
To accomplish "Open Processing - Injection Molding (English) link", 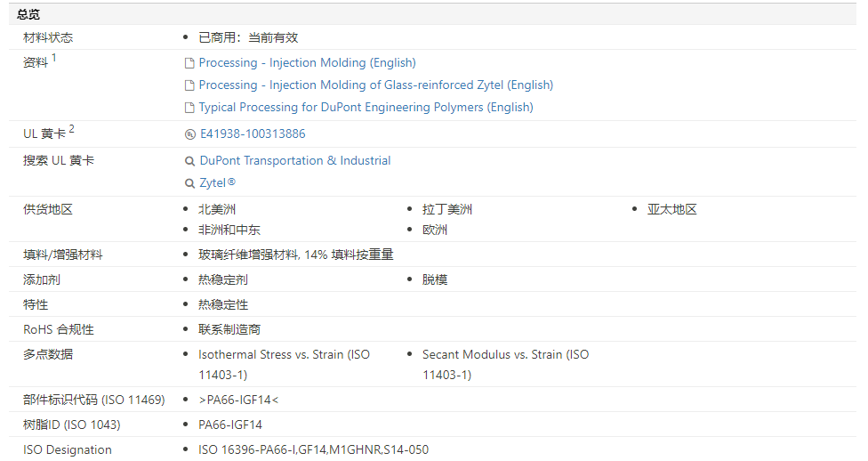I will [307, 63].
